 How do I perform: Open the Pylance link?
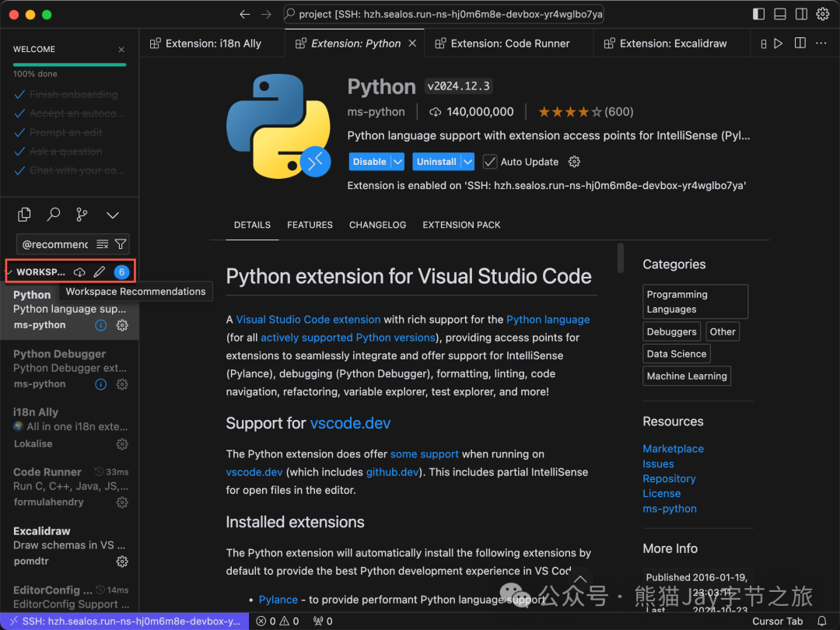click(278, 600)
